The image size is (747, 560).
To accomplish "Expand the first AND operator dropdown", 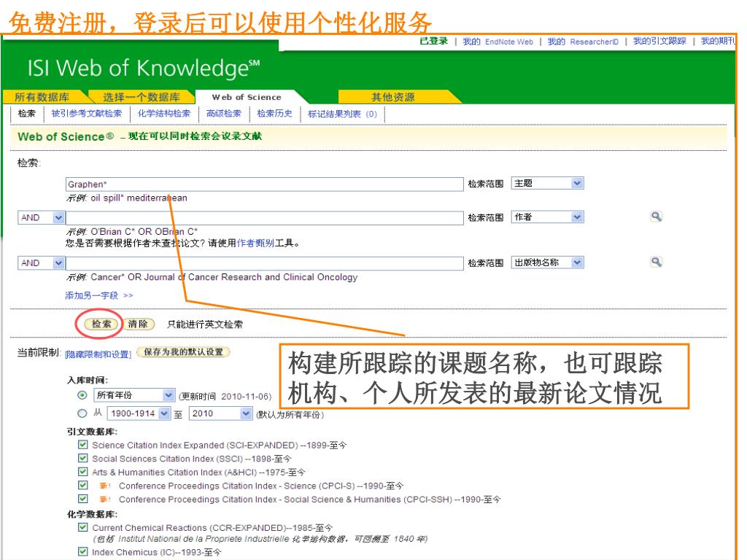I will 41,217.
